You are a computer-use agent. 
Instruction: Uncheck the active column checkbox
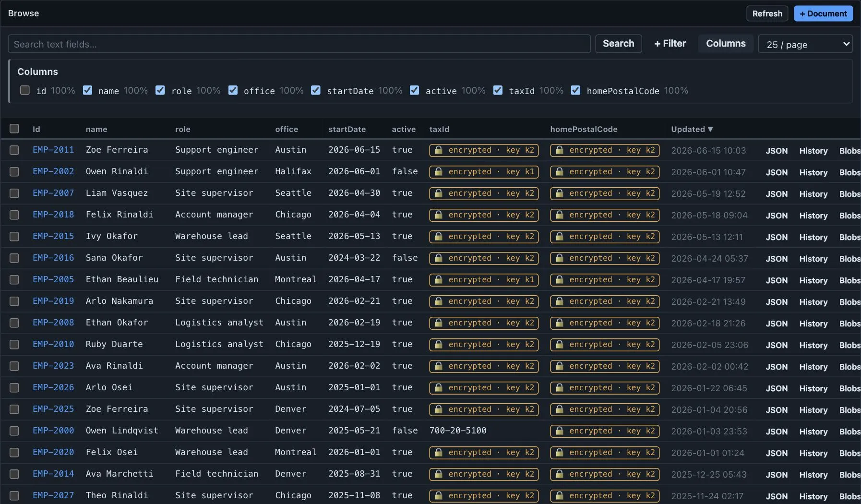(x=415, y=90)
